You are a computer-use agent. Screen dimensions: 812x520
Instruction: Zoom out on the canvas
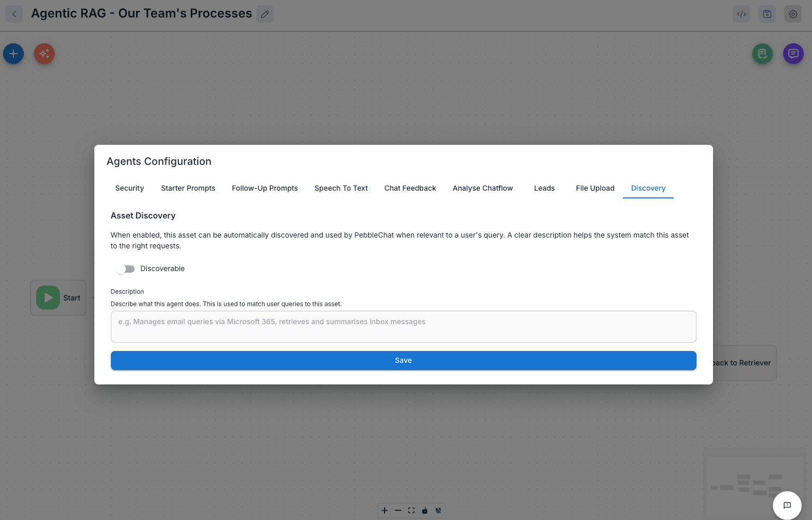[398, 511]
